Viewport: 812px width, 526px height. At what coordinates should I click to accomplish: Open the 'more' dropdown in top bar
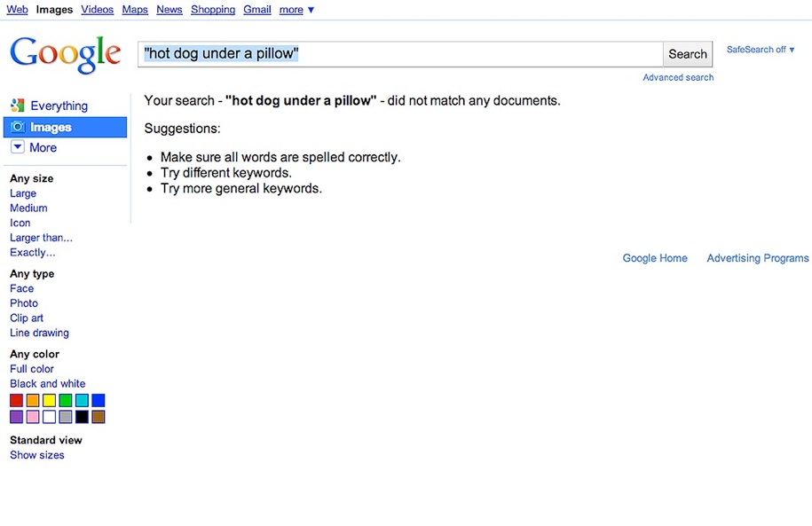pos(296,10)
